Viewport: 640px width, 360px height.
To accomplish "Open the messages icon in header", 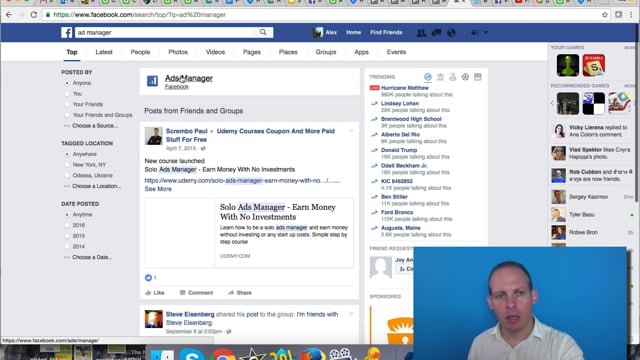I will (x=436, y=33).
